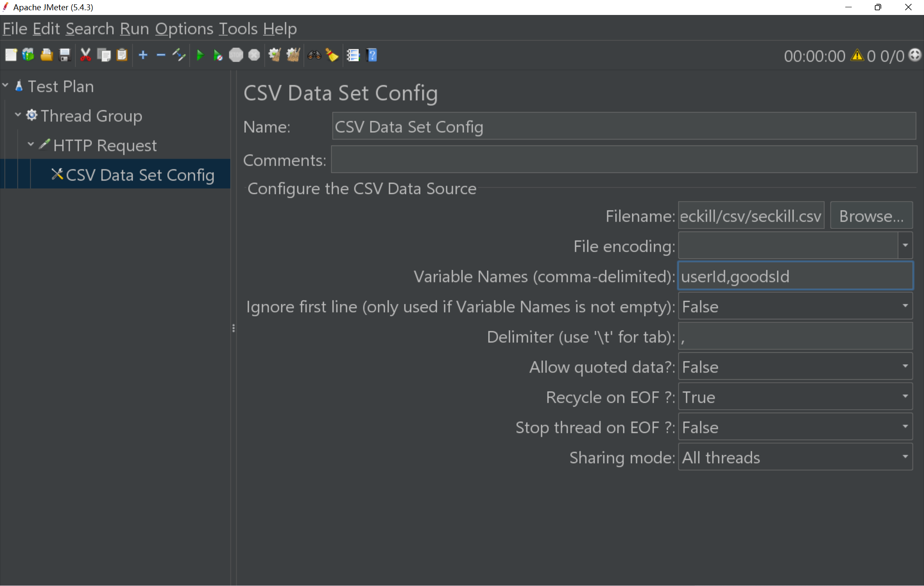Open the Function Helper dialog icon
The width and height of the screenshot is (924, 586).
click(353, 55)
